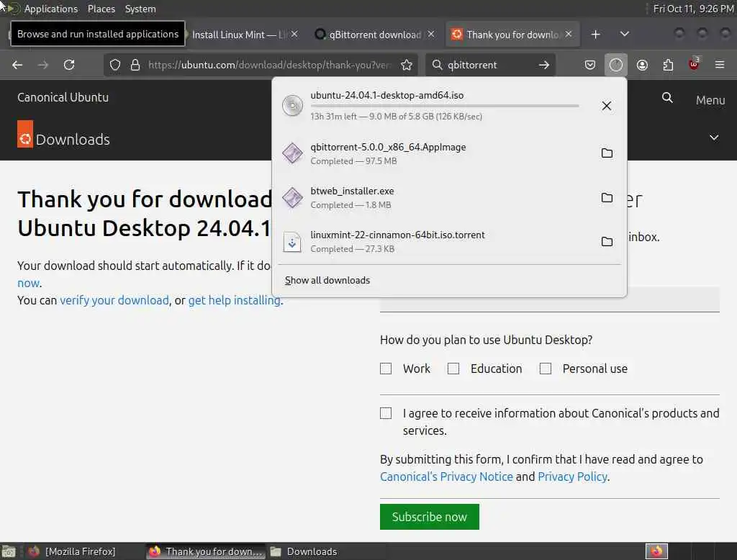
Task: Open the Applications menu
Action: click(51, 9)
